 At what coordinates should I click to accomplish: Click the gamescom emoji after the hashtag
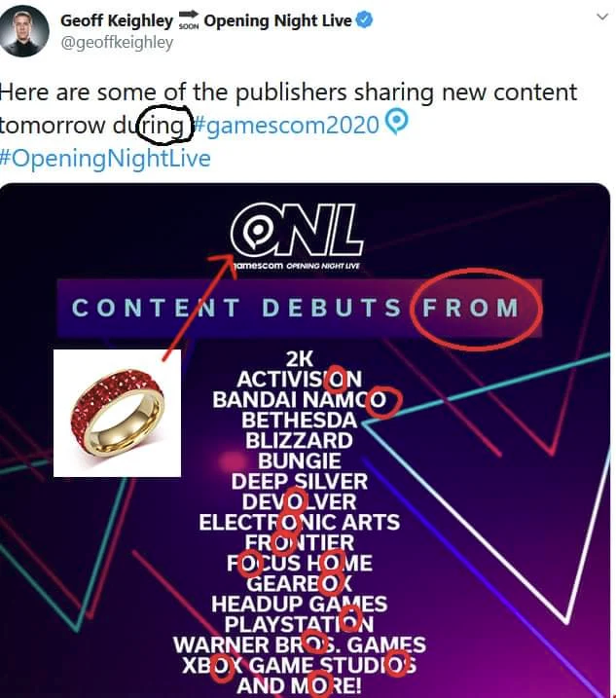(x=395, y=125)
